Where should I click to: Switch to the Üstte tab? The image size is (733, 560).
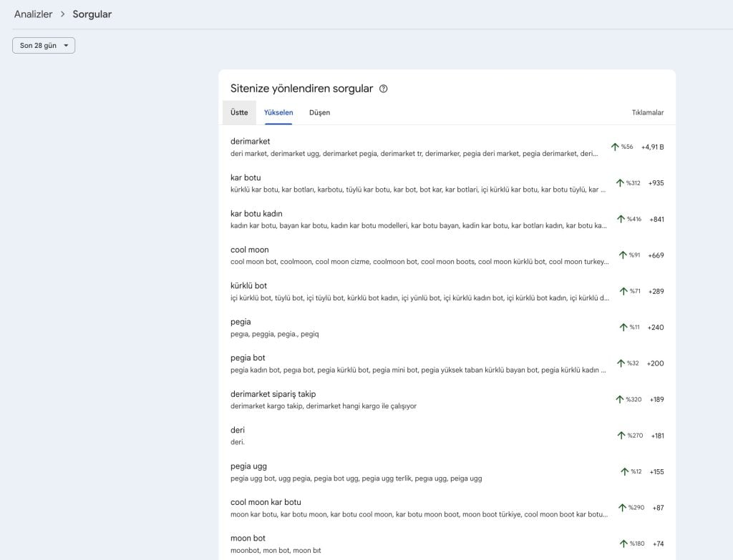coord(239,112)
